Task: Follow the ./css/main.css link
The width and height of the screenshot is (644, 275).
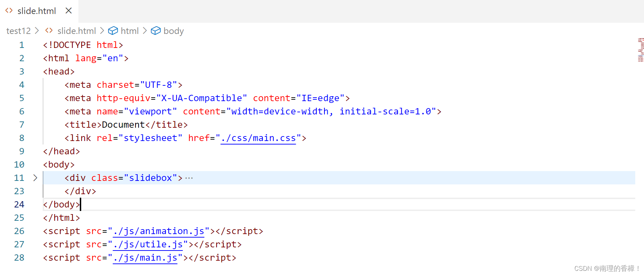Action: [x=258, y=138]
